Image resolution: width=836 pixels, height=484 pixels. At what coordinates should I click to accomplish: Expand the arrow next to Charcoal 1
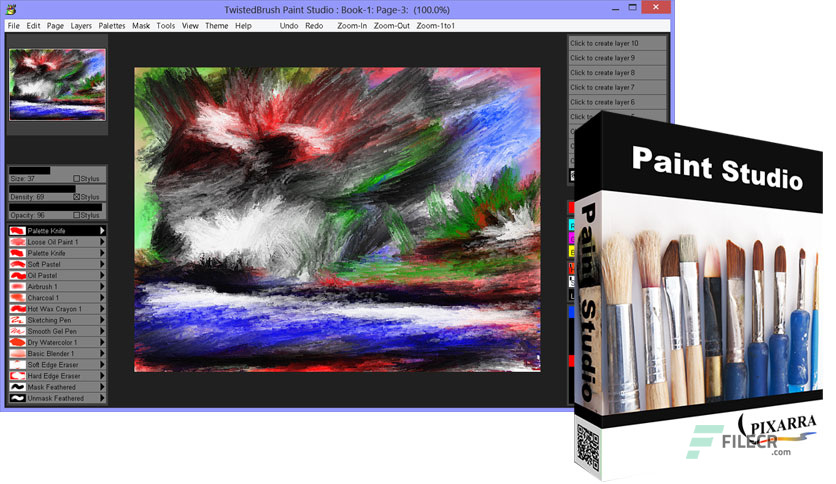click(102, 297)
